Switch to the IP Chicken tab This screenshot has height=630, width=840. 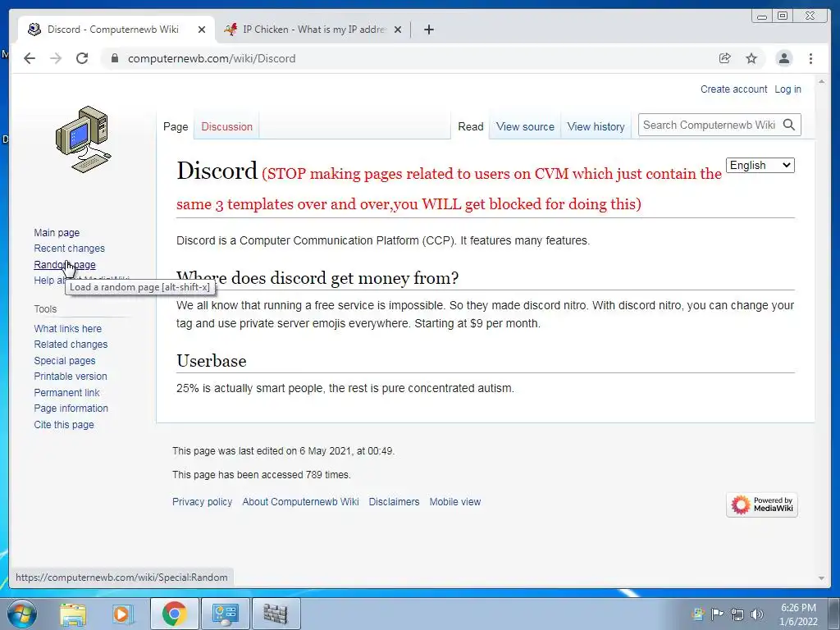tap(313, 30)
